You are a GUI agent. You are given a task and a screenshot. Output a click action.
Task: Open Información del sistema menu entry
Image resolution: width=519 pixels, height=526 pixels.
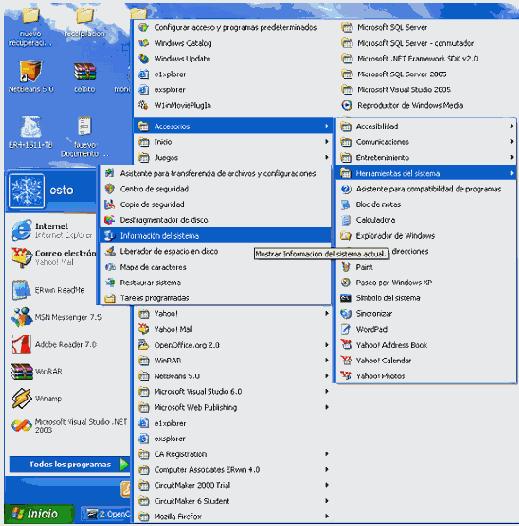[x=215, y=235]
